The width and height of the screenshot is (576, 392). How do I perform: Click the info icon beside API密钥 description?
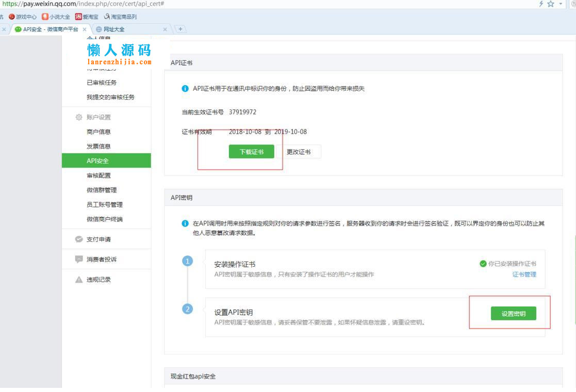pos(185,223)
